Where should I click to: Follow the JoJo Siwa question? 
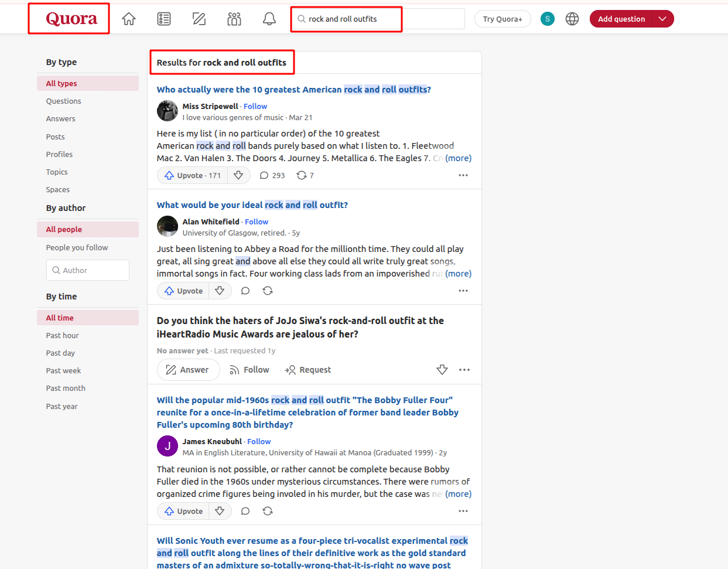click(x=249, y=370)
